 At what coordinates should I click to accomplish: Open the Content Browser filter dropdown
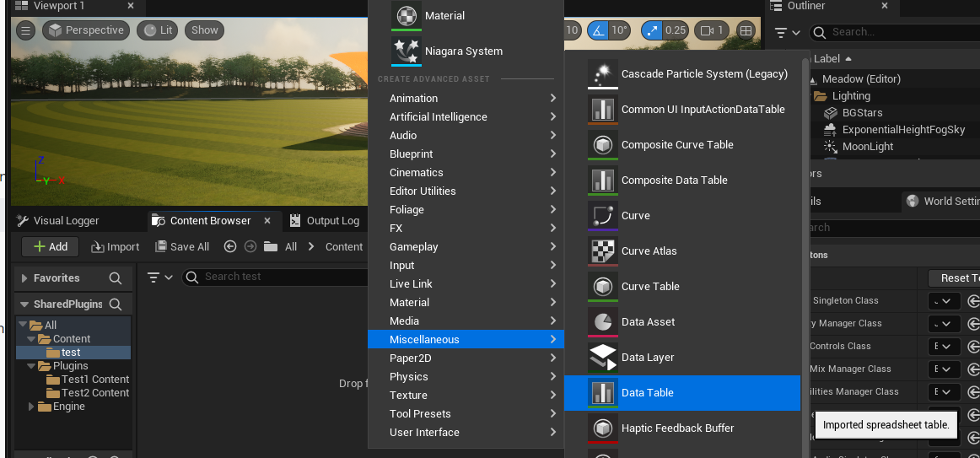click(x=159, y=277)
